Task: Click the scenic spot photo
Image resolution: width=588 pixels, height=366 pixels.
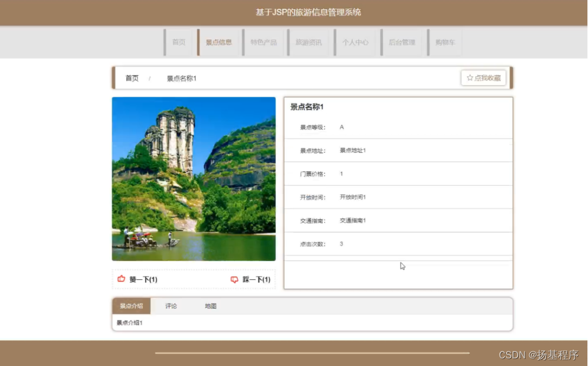Action: [193, 179]
